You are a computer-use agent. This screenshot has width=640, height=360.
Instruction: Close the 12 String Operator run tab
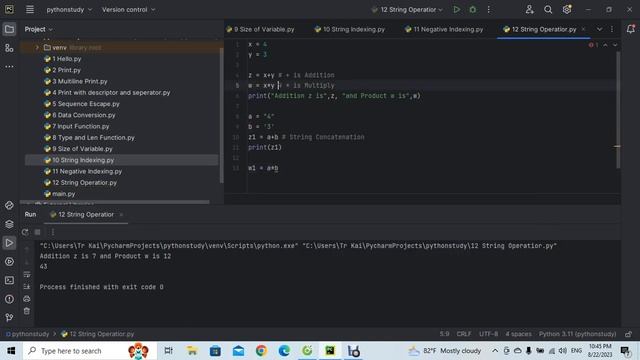click(121, 215)
